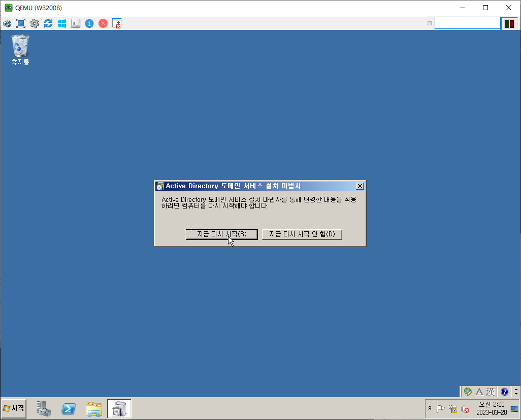Select the active wizard taskbar button
The width and height of the screenshot is (521, 420).
click(x=119, y=408)
